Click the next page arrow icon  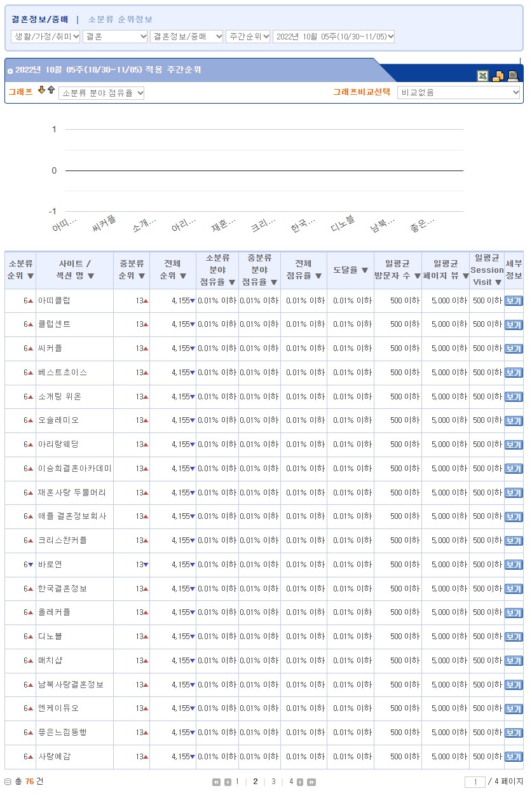[x=300, y=782]
